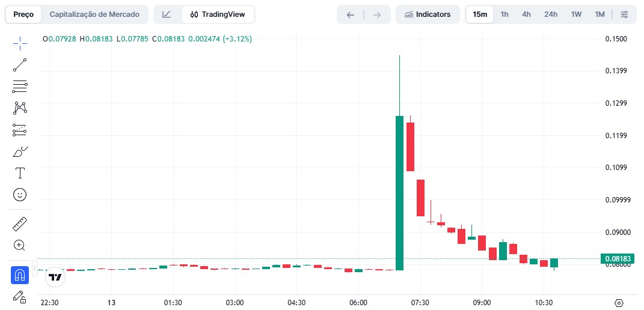Open the emoji icons tool
Image resolution: width=644 pixels, height=310 pixels.
point(20,195)
